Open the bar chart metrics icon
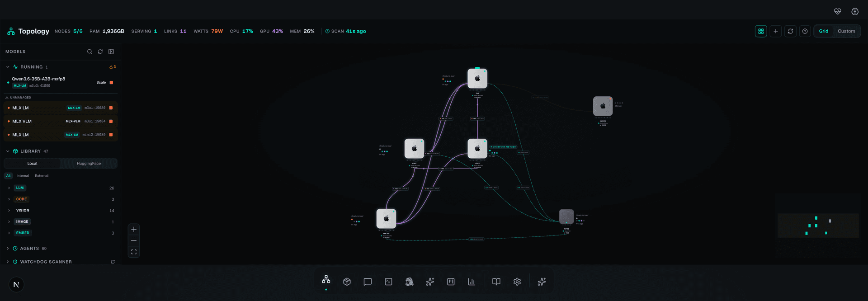868x301 pixels. [472, 282]
